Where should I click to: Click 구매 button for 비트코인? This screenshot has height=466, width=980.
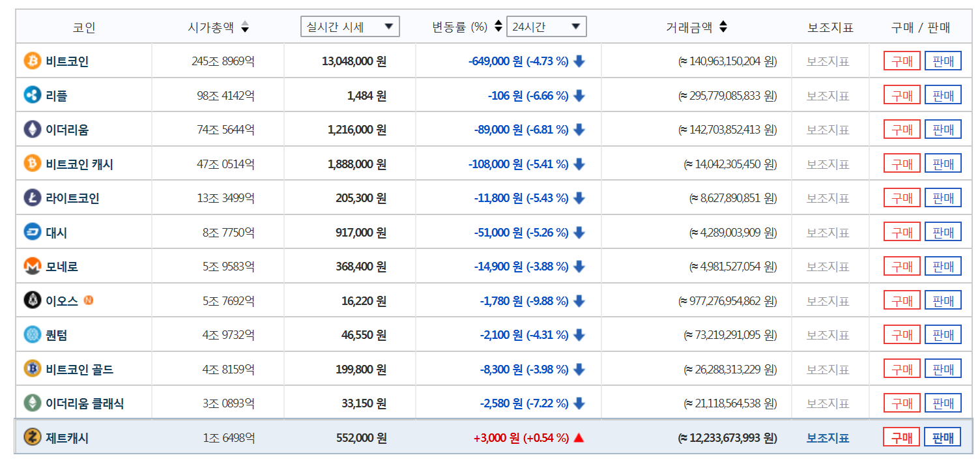[x=902, y=61]
